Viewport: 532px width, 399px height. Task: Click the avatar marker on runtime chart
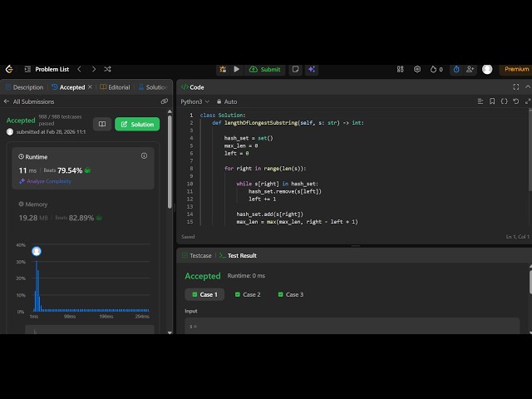pyautogui.click(x=37, y=251)
